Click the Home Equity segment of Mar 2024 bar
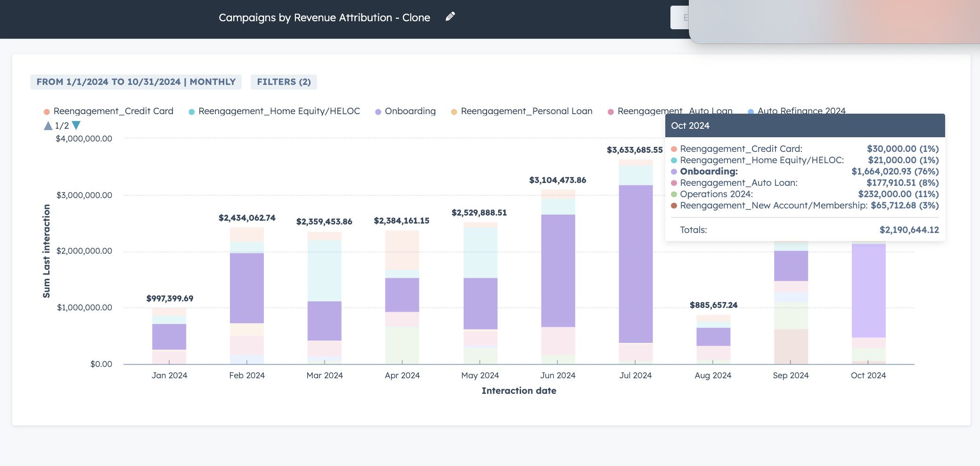The image size is (980, 466). pyautogui.click(x=325, y=271)
